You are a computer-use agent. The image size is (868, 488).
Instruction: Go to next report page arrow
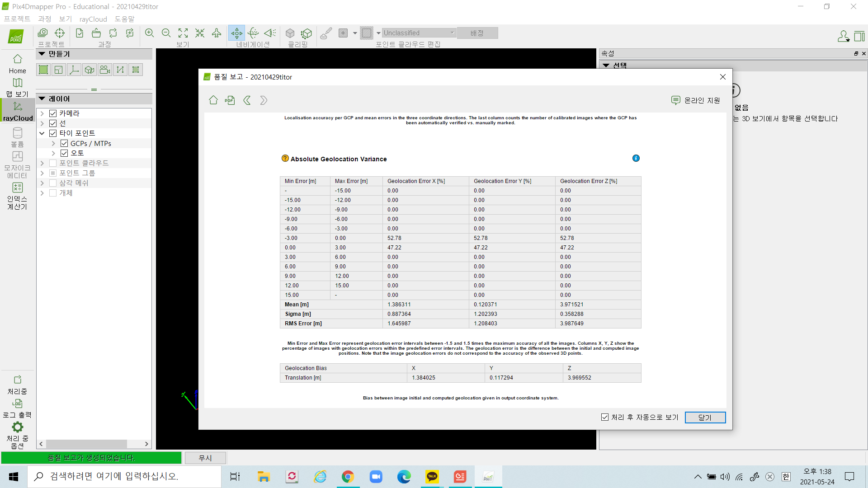264,100
